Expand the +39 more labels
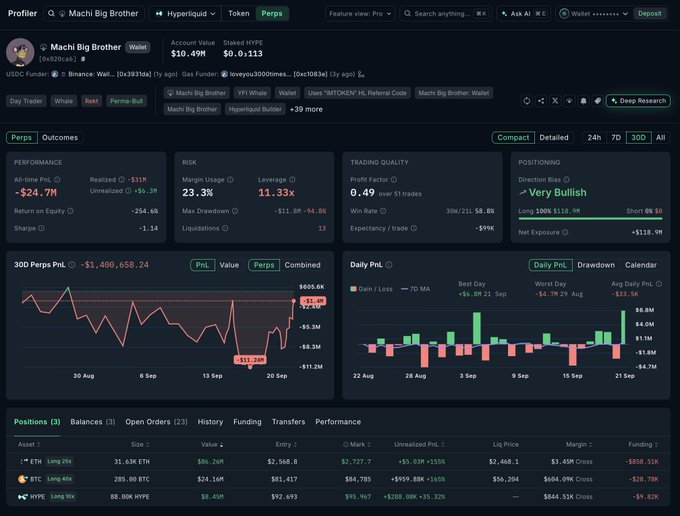The image size is (680, 516). [306, 109]
